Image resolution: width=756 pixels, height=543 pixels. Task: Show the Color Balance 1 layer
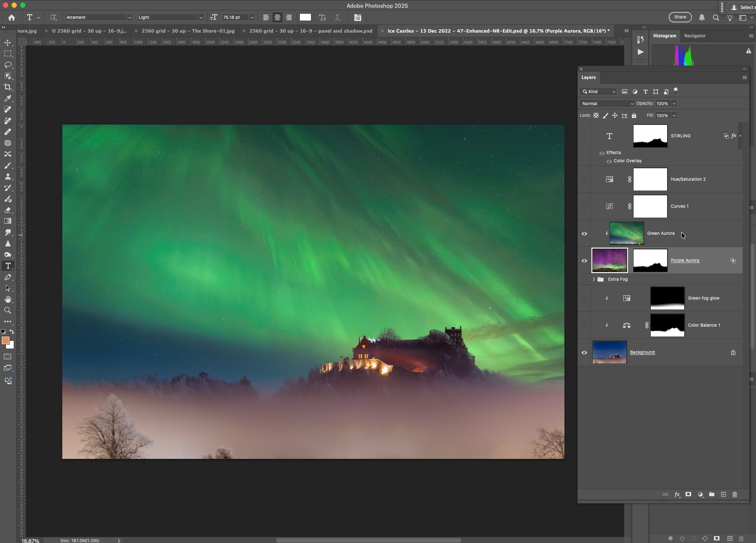click(584, 325)
